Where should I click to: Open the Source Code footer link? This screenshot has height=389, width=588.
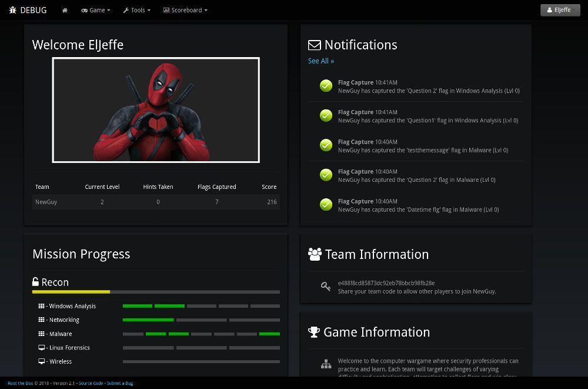coord(91,383)
